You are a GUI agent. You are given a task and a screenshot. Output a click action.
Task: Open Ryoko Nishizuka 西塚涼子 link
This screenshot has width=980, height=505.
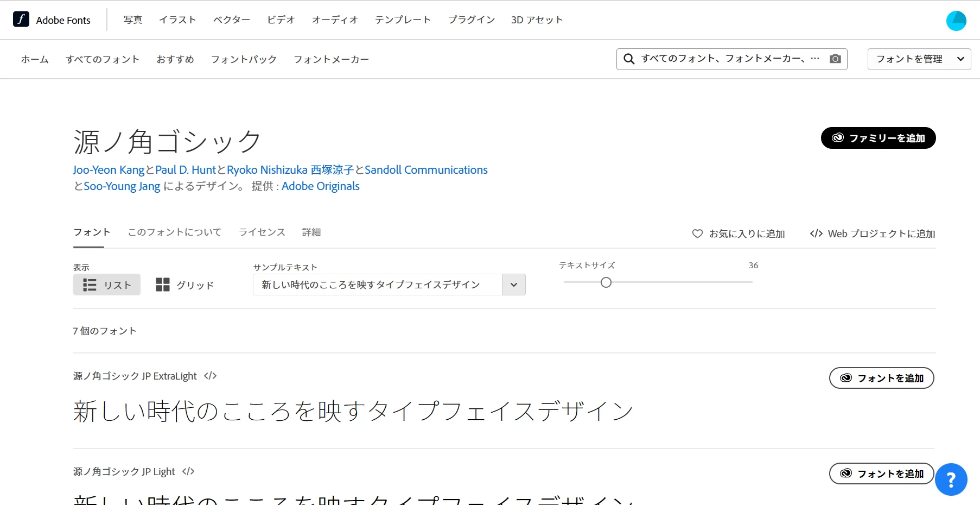point(290,170)
